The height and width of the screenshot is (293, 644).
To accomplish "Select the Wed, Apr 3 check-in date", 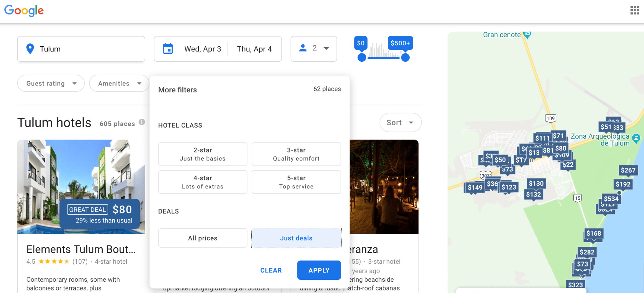I will coord(203,49).
